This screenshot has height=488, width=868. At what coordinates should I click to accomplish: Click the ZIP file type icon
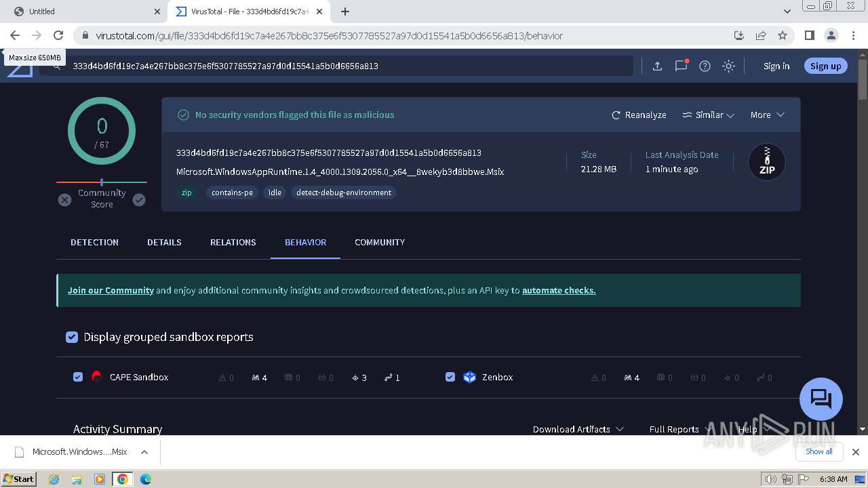pyautogui.click(x=766, y=162)
